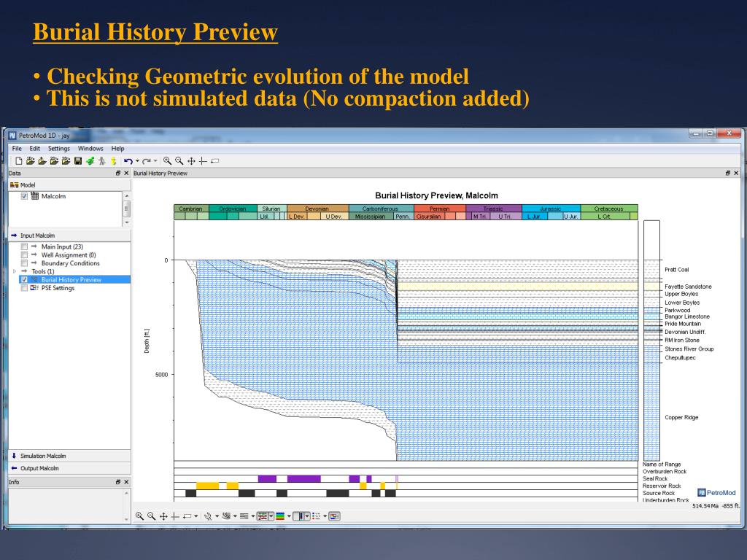
Task: Click the Pratt Coal legend label
Action: click(x=676, y=270)
